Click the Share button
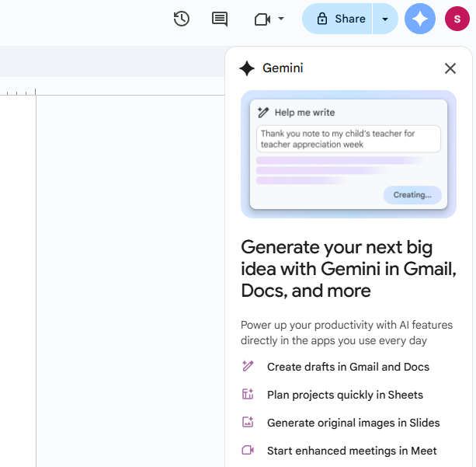 (337, 19)
